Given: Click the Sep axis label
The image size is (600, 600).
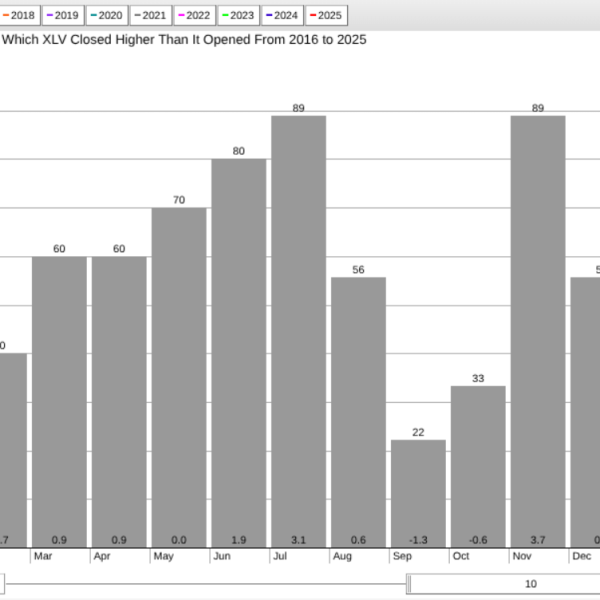Looking at the screenshot, I should point(402,556).
